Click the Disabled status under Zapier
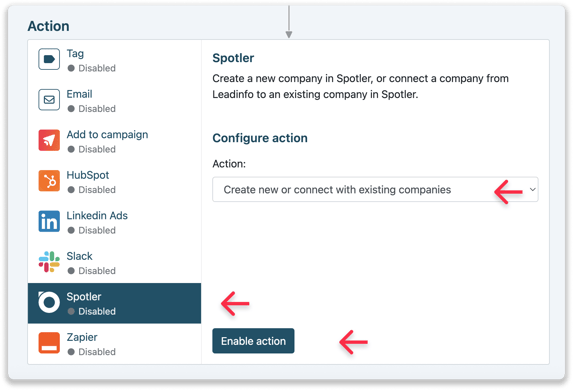Viewport: 573px width, 390px height. coord(92,352)
